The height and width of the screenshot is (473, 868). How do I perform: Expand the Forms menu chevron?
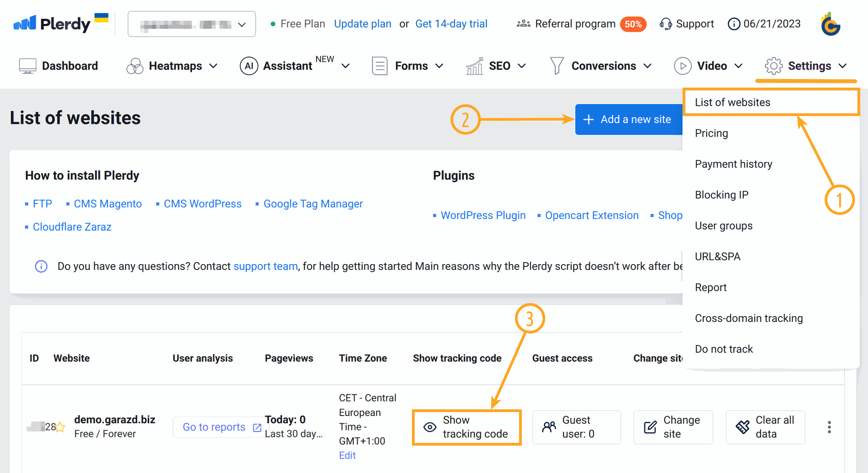[439, 66]
